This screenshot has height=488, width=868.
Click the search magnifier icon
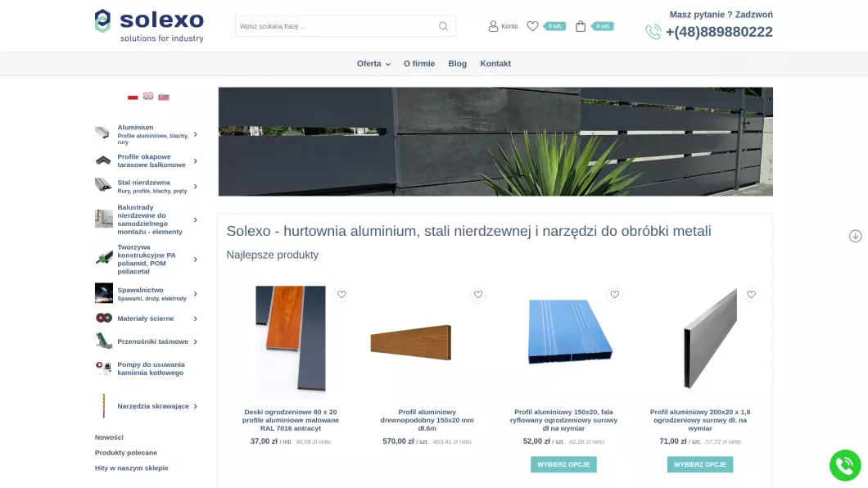[443, 26]
